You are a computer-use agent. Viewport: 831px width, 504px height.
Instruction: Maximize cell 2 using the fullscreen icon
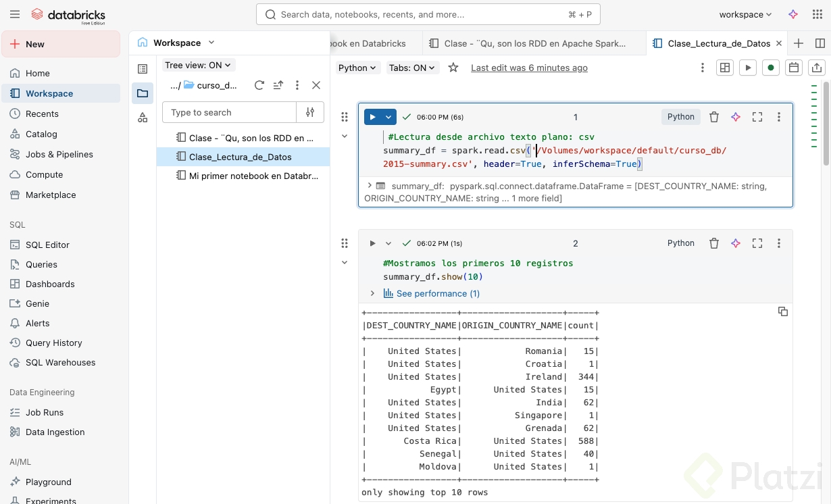pyautogui.click(x=757, y=243)
